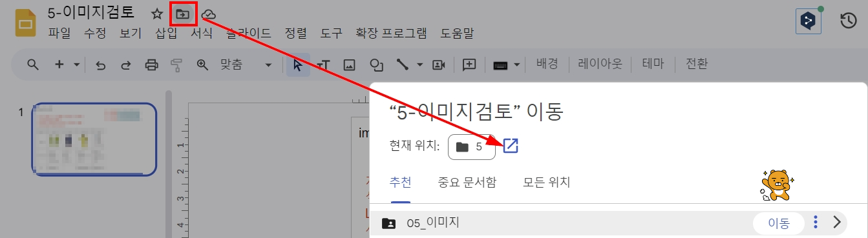Open the 수정 menu
This screenshot has width=868, height=238.
click(95, 34)
